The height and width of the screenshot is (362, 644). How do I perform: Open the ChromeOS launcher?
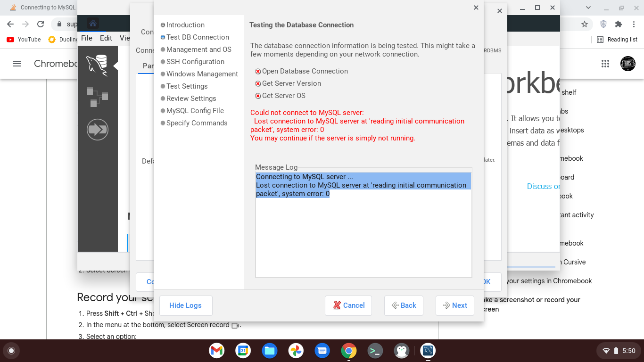pos(11,351)
